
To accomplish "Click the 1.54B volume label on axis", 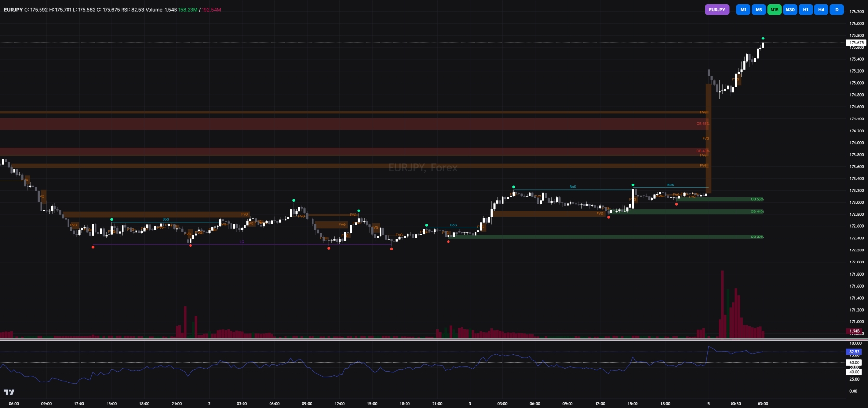I will click(854, 331).
